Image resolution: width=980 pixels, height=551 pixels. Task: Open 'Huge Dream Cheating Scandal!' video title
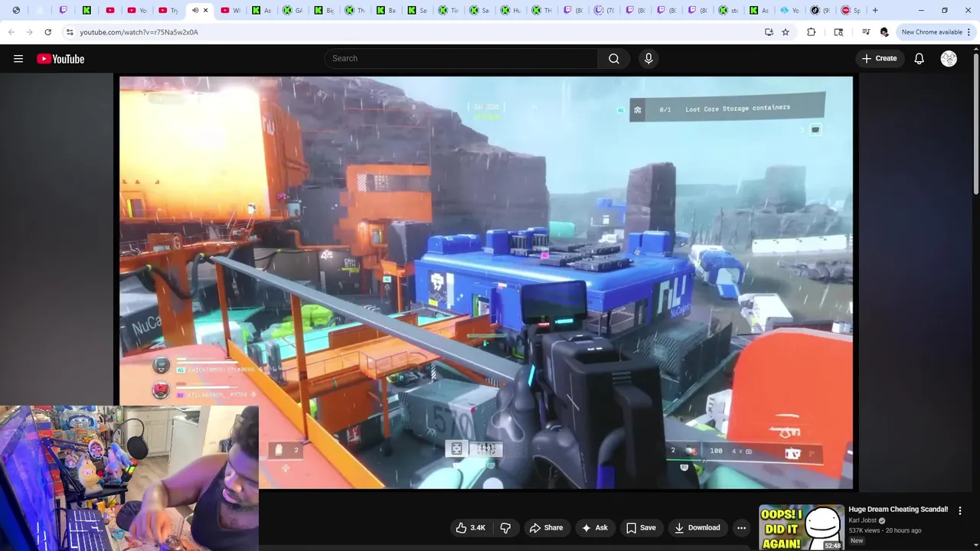pyautogui.click(x=898, y=510)
